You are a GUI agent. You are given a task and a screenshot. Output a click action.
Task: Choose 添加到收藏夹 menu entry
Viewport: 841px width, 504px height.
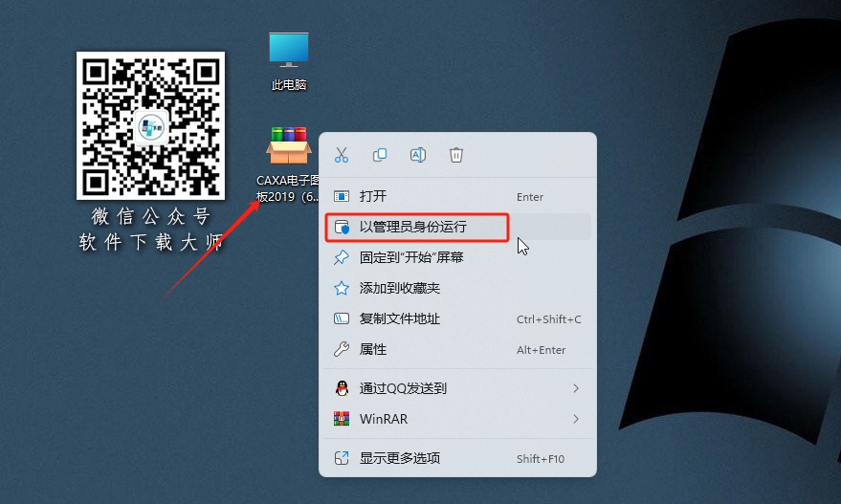point(457,288)
